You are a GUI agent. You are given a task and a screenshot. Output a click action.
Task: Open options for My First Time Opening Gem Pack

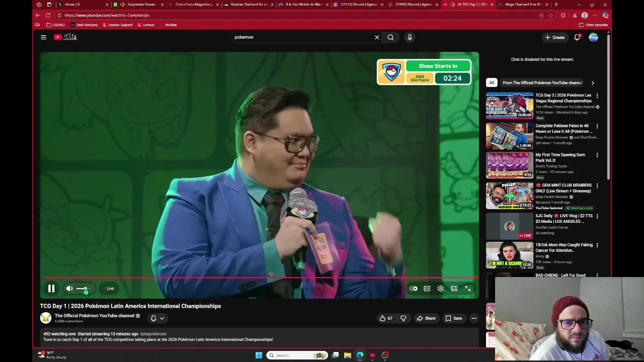597,155
